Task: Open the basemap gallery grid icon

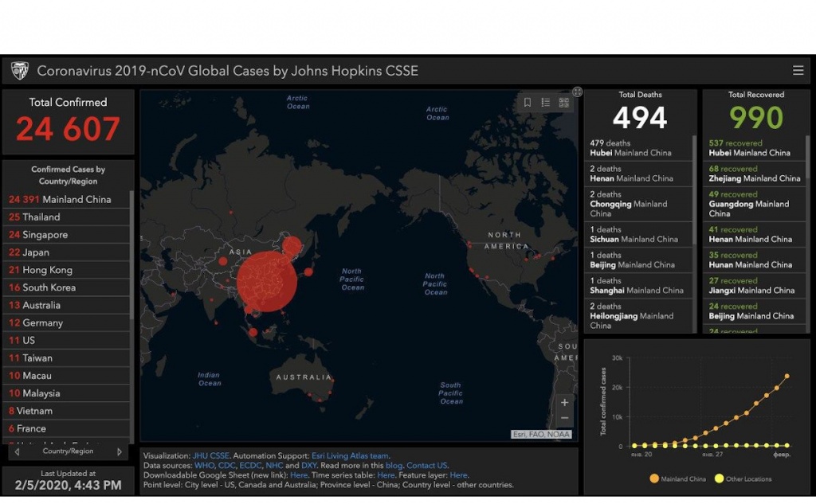Action: coord(564,103)
